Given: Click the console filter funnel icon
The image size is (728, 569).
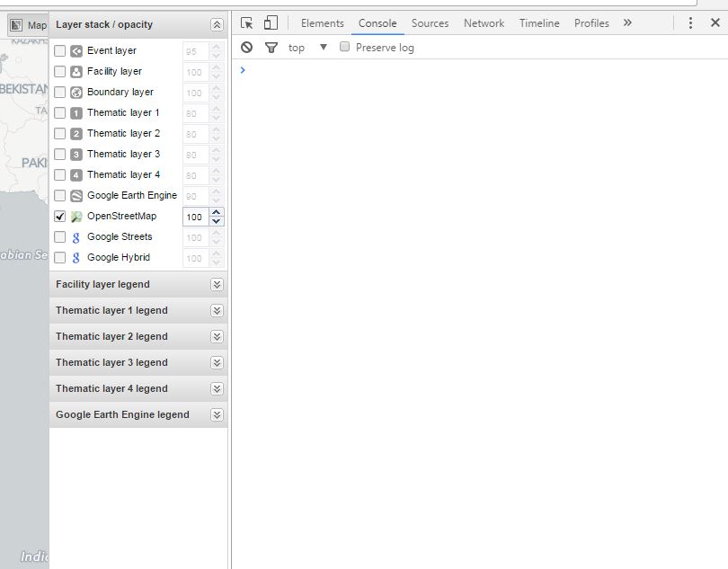Looking at the screenshot, I should 271,48.
